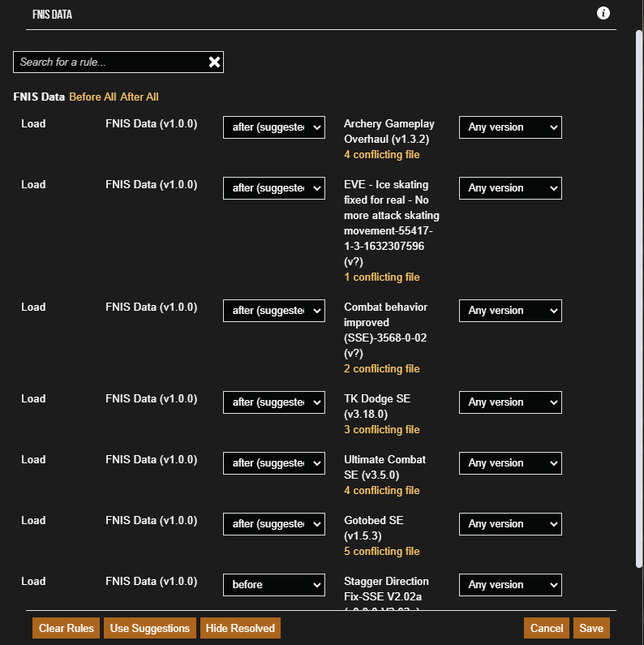644x645 pixels.
Task: Open the 'before' dropdown for Stagger Direction Fix
Action: tap(274, 585)
